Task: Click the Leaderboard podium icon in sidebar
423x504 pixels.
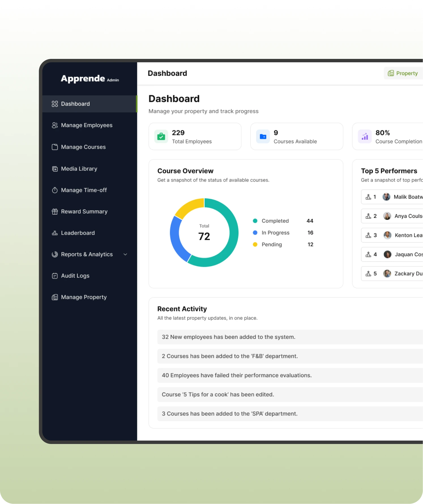Action: pyautogui.click(x=55, y=233)
